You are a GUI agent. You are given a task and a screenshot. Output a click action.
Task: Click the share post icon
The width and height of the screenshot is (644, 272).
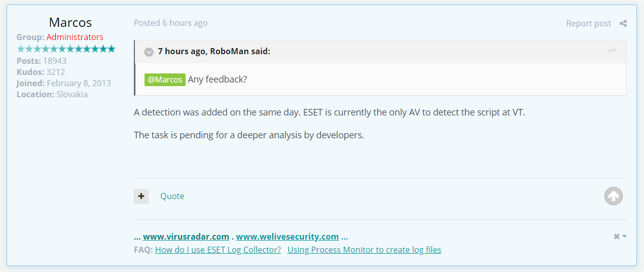coord(623,23)
